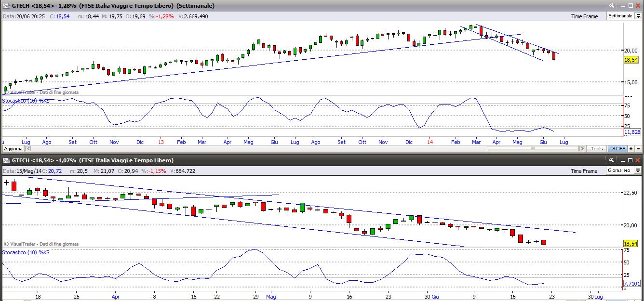Close the weekly GTECH chart window
The image size is (644, 301).
click(638, 6)
